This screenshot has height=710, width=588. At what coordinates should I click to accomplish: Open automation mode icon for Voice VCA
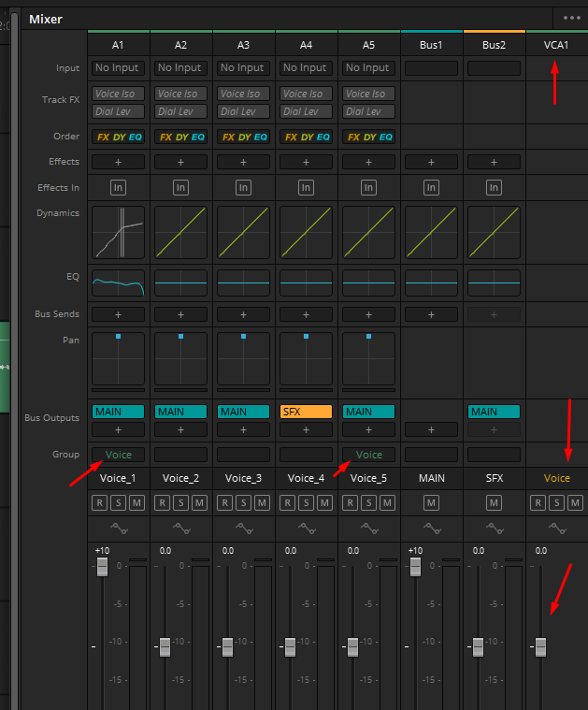pos(558,529)
